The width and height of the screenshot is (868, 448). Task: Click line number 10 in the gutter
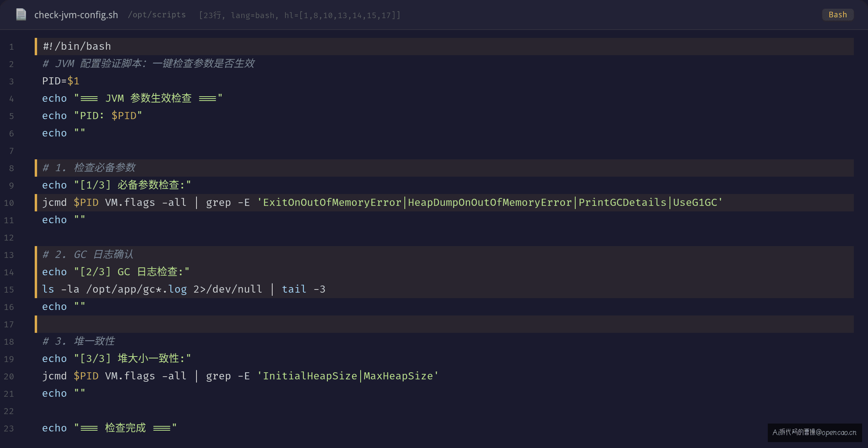coord(9,203)
